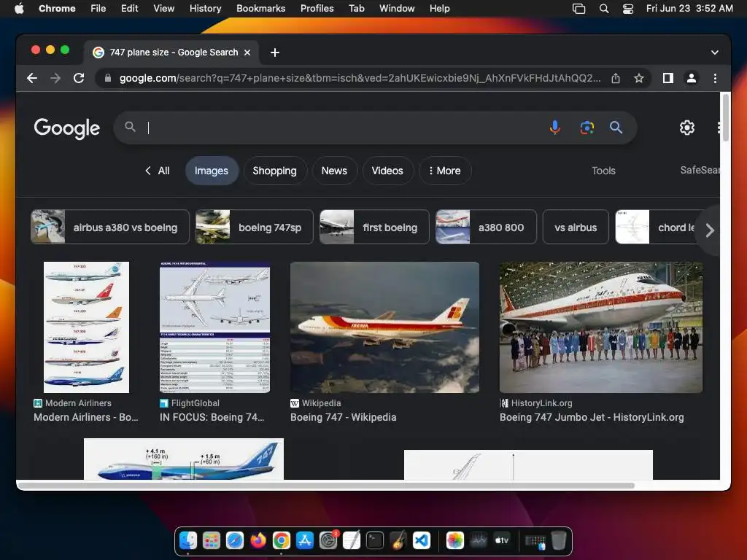747x560 pixels.
Task: Open Boeing 747 Jumbo Jet HistoryLink.org link
Action: coord(591,417)
